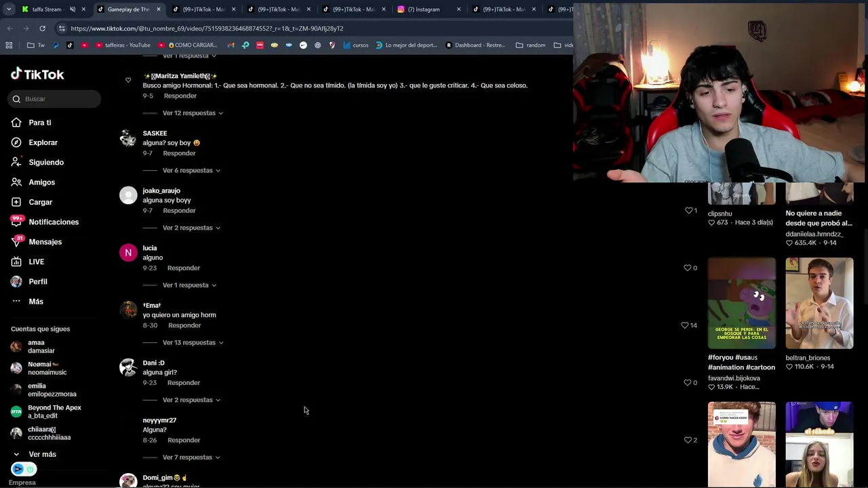The height and width of the screenshot is (488, 868).
Task: Go to Siguiendo feed
Action: 45,162
